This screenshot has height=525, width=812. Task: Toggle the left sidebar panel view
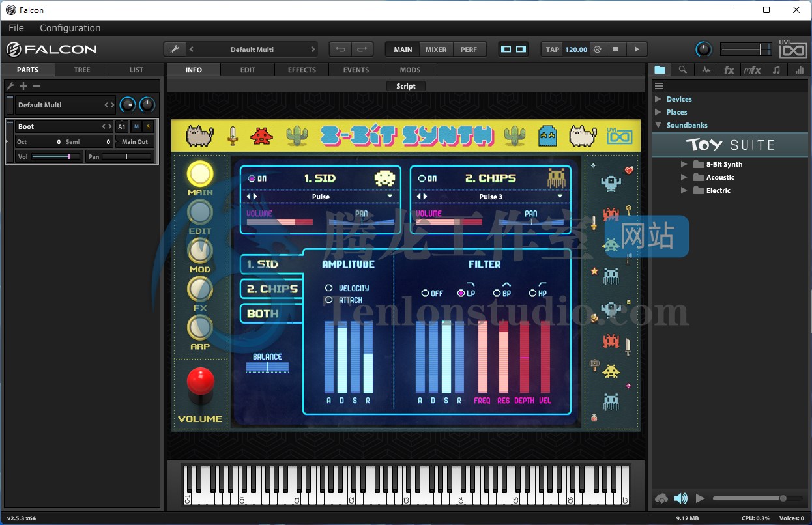tap(506, 50)
